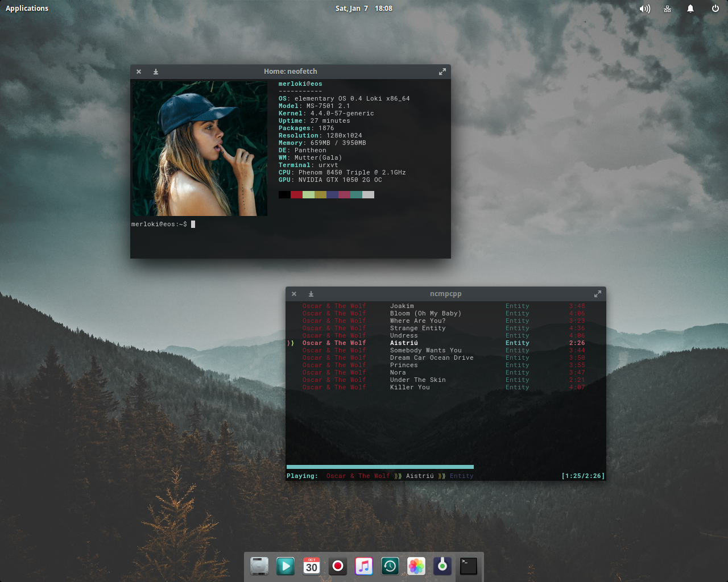Screen dimensions: 728x582
Task: Open the Applications menu
Action: coord(27,9)
